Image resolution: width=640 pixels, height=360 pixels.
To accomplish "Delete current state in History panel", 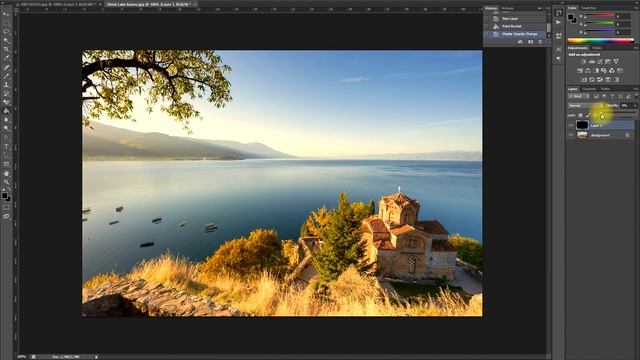I will (540, 42).
